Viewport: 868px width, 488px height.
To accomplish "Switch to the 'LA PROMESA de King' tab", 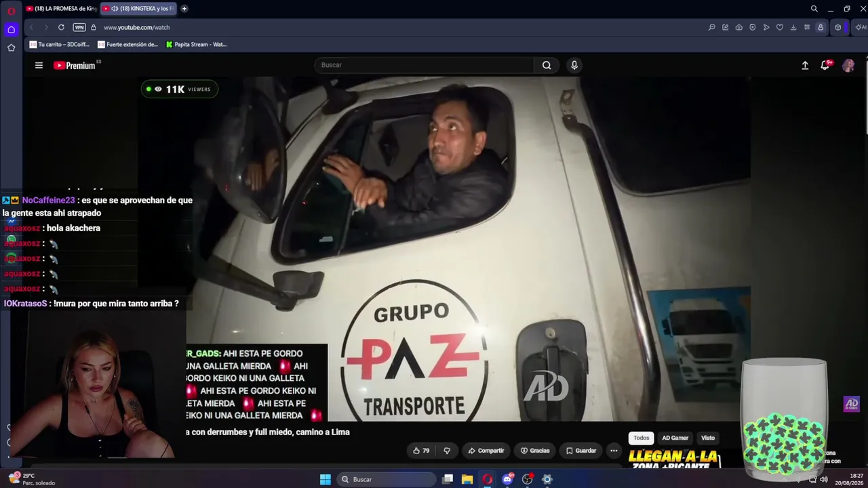I will coord(61,9).
